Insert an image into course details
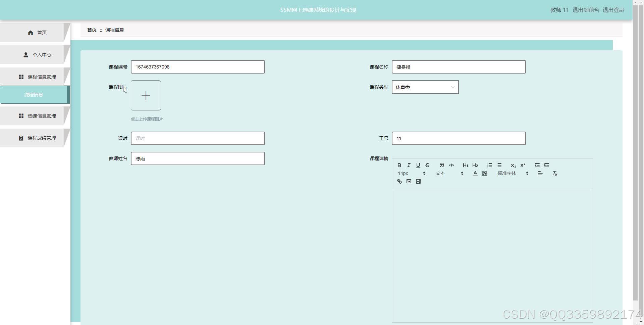This screenshot has width=644, height=325. (409, 181)
